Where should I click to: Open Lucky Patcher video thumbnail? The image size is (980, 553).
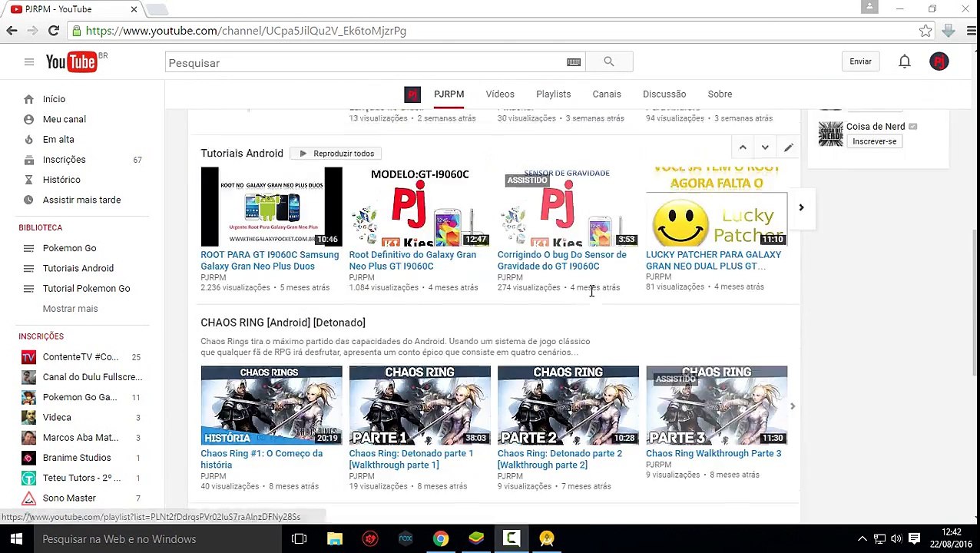coord(717,207)
